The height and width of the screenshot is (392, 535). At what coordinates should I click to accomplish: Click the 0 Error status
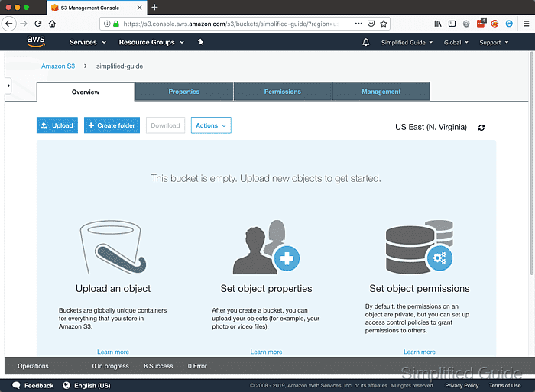[x=197, y=366]
